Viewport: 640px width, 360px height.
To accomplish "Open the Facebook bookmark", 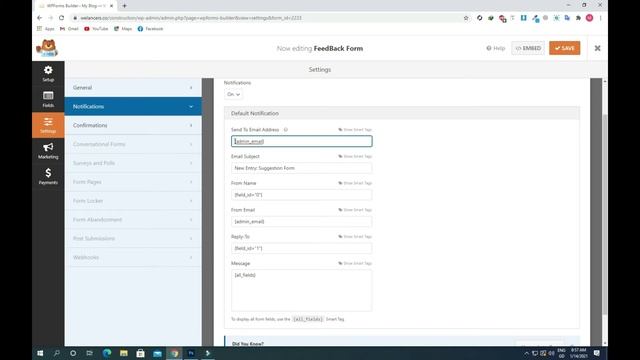I will [x=150, y=29].
